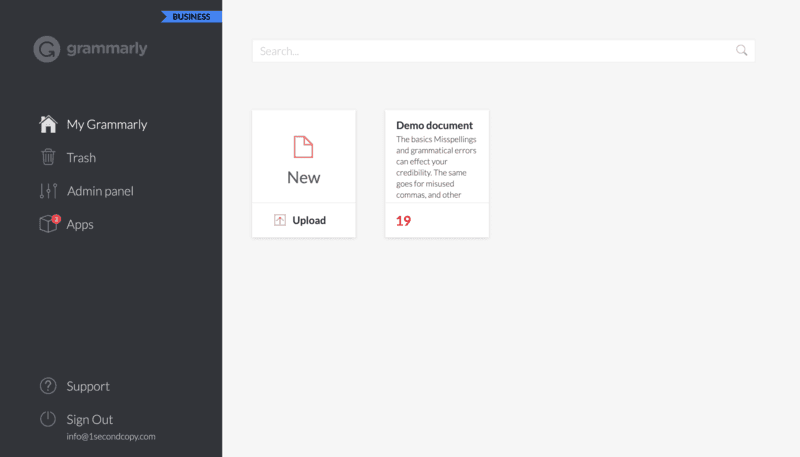Click the Grammarly G logo icon
This screenshot has width=800, height=457.
(46, 49)
